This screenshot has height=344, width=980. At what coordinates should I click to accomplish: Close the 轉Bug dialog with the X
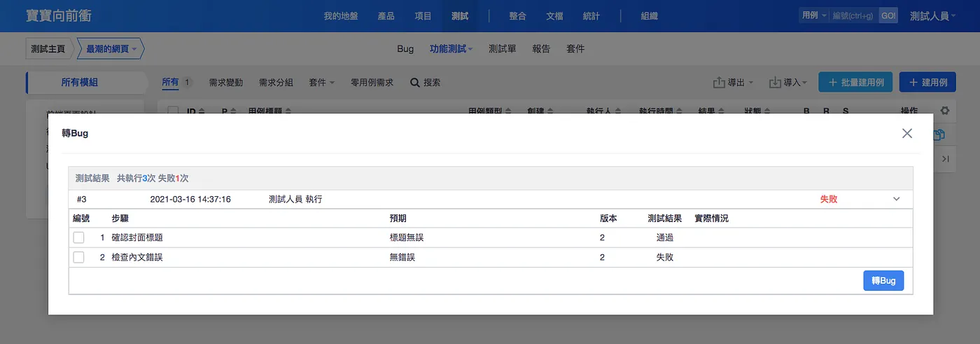coord(907,133)
